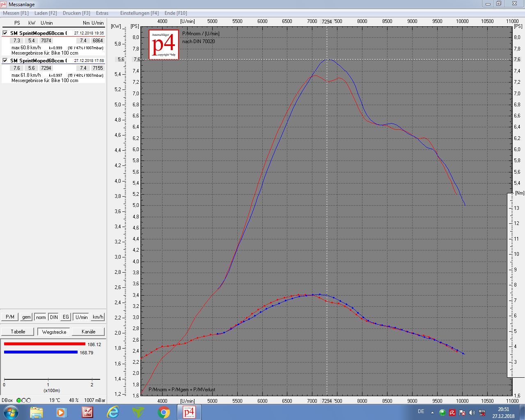Open Windows Explorer folder icon in taskbar
The width and height of the screenshot is (525, 420).
36,412
